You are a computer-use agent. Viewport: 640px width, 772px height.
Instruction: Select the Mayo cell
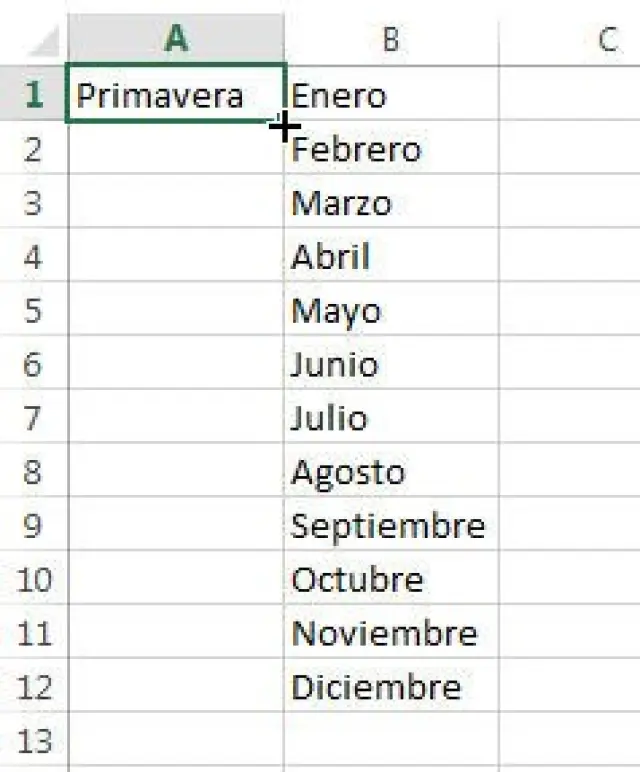pyautogui.click(x=390, y=311)
